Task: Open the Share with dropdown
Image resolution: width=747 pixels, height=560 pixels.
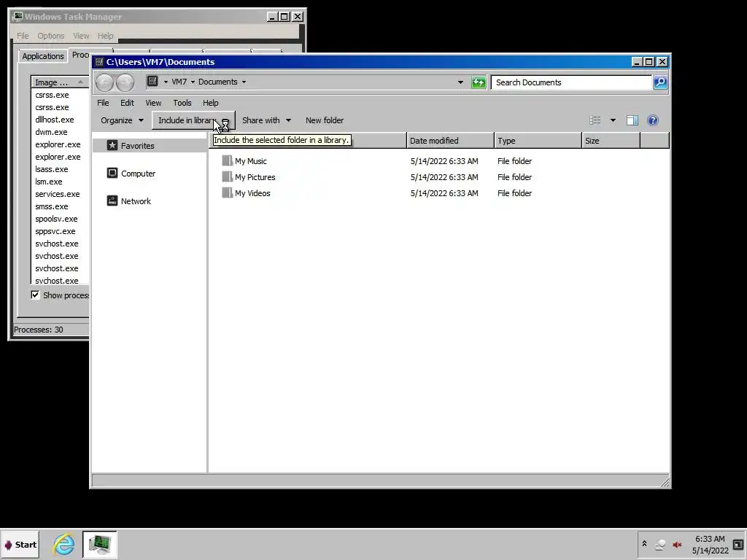Action: pyautogui.click(x=266, y=120)
